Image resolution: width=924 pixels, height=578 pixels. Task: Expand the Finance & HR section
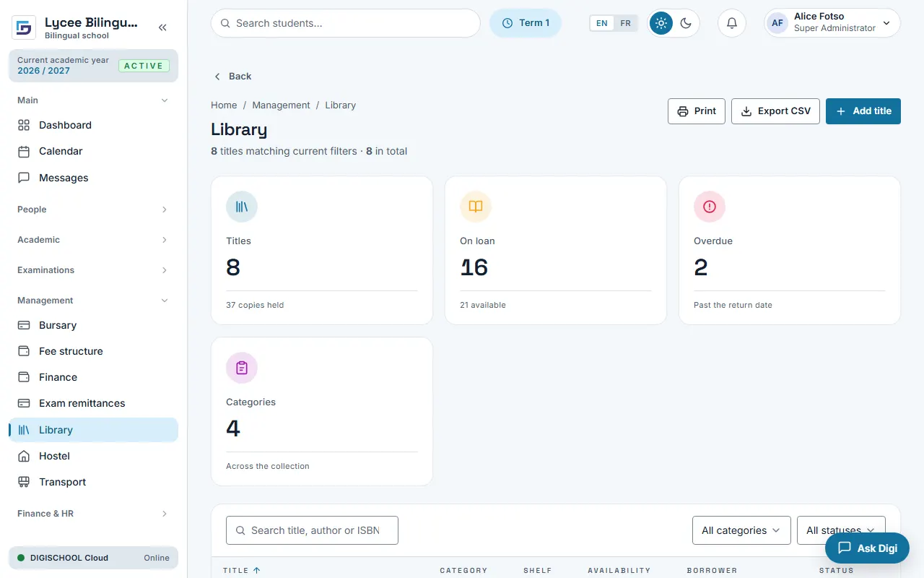click(x=93, y=514)
